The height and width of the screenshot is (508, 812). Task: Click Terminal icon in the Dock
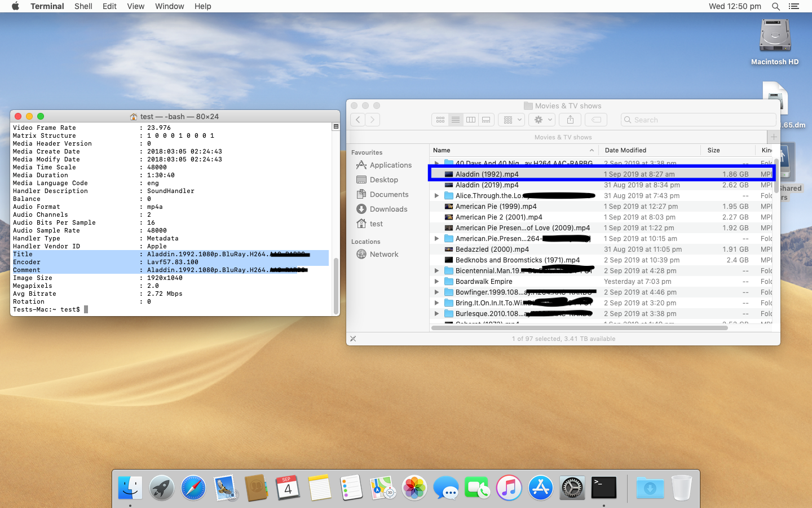tap(604, 488)
